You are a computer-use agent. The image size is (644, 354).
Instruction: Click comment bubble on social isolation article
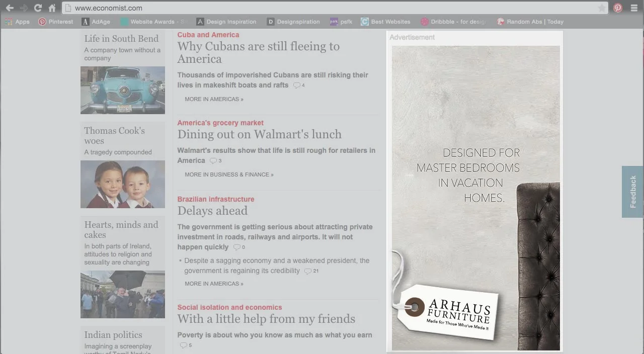184,345
